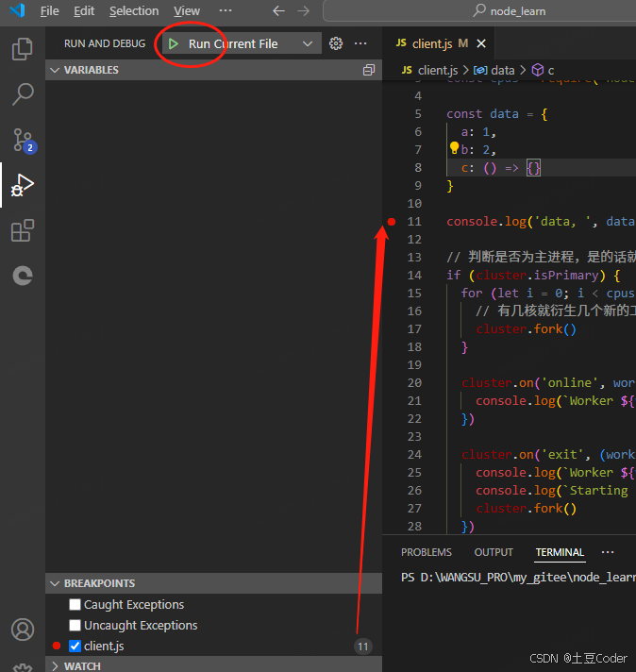Screen dimensions: 636x672
Task: Open Source Control view with 2 badge
Action: pos(24,141)
